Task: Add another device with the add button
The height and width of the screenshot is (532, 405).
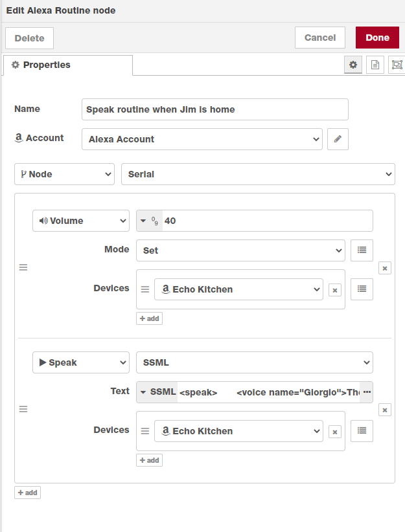Action: [x=149, y=318]
